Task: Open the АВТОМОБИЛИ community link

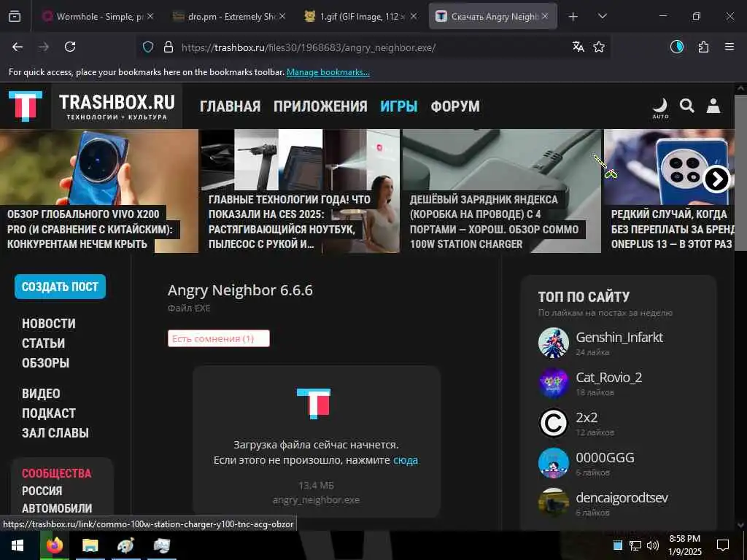Action: coord(57,508)
